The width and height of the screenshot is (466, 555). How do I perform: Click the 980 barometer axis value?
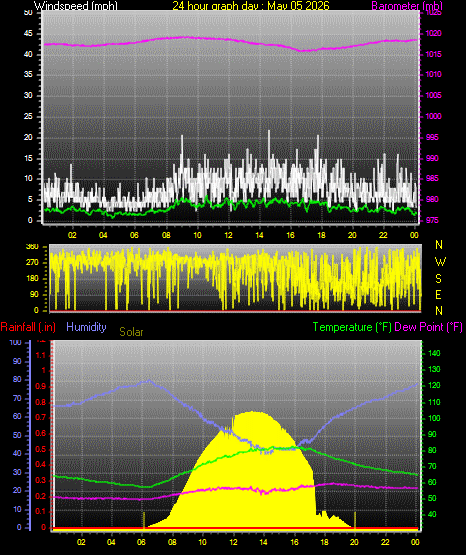click(432, 199)
